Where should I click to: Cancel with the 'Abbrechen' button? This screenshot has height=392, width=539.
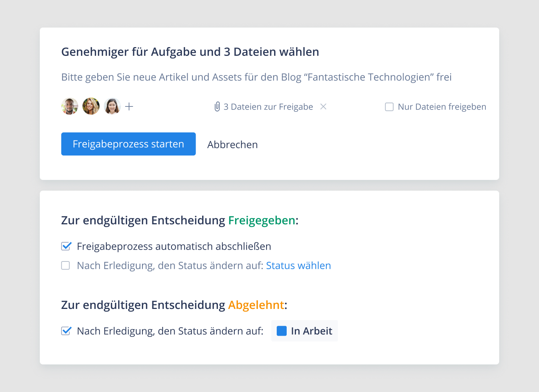[232, 144]
